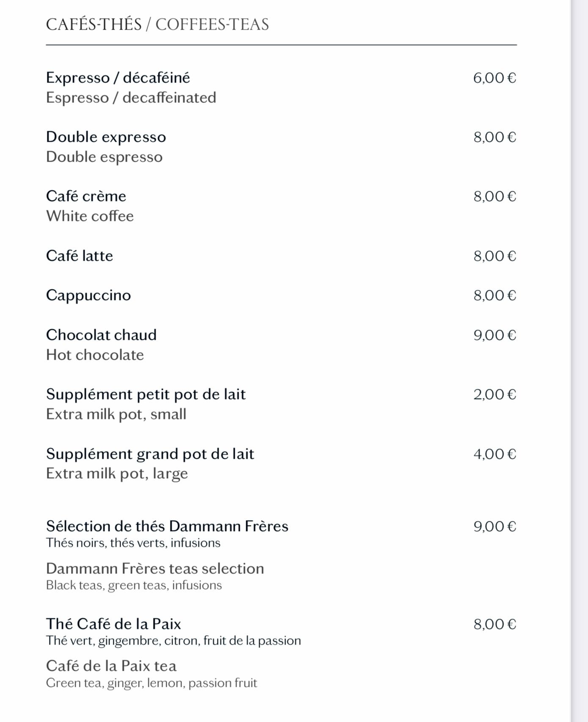Click the Cappuccino 8,00 € price
588x722 pixels.
click(495, 295)
